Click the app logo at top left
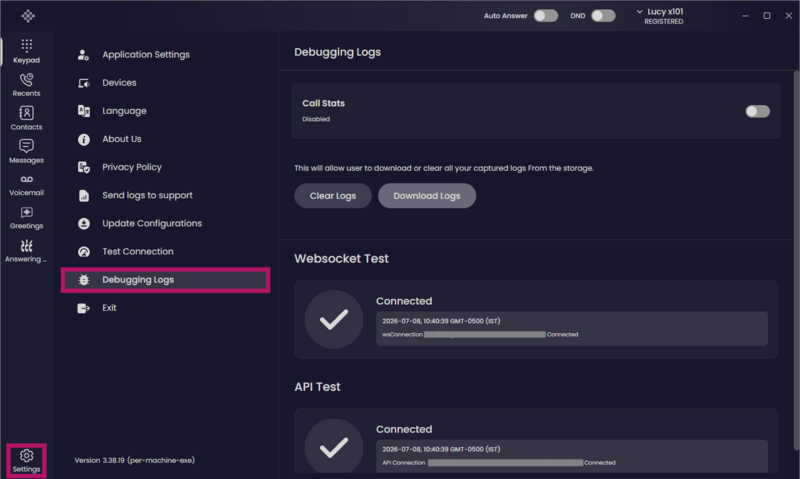Image resolution: width=800 pixels, height=479 pixels. pos(28,16)
